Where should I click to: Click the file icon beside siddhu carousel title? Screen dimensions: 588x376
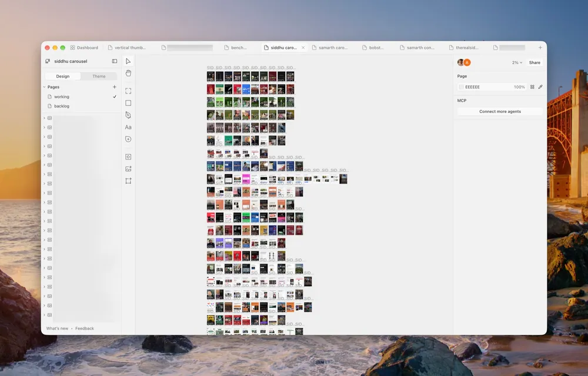tap(48, 61)
